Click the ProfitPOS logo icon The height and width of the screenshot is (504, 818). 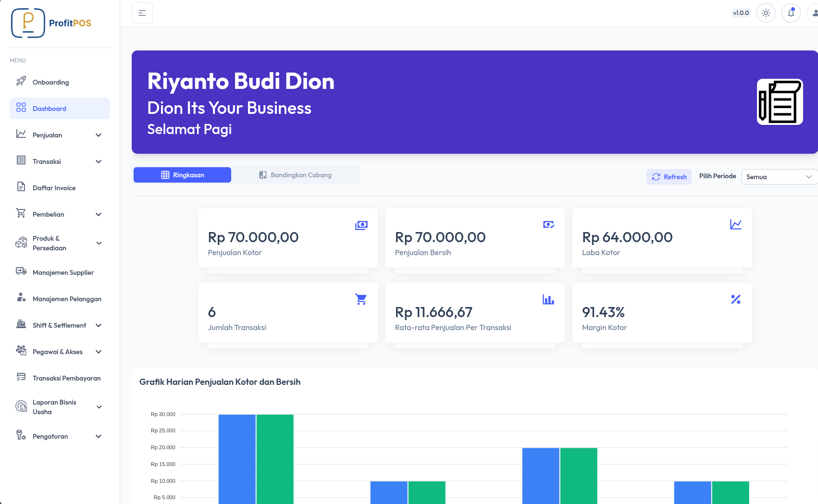(x=28, y=23)
